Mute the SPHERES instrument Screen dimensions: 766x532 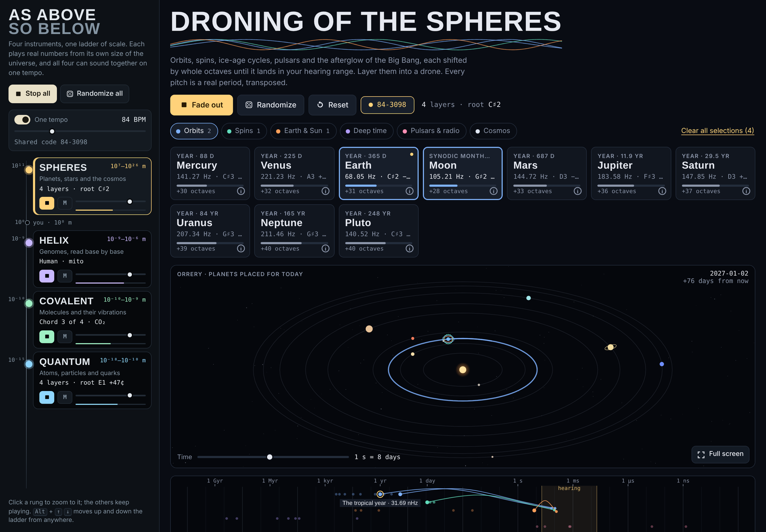tap(65, 203)
